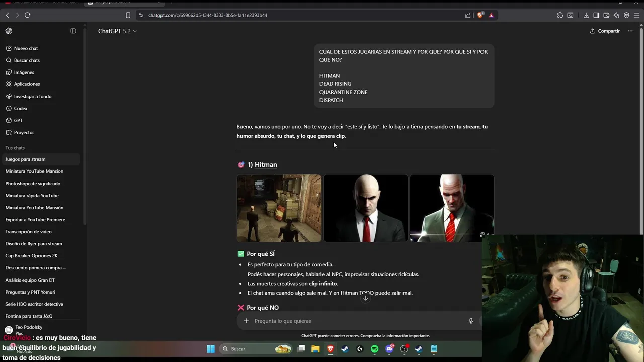The width and height of the screenshot is (644, 362).
Task: Open the Leo AI sparkle icon
Action: [616, 15]
